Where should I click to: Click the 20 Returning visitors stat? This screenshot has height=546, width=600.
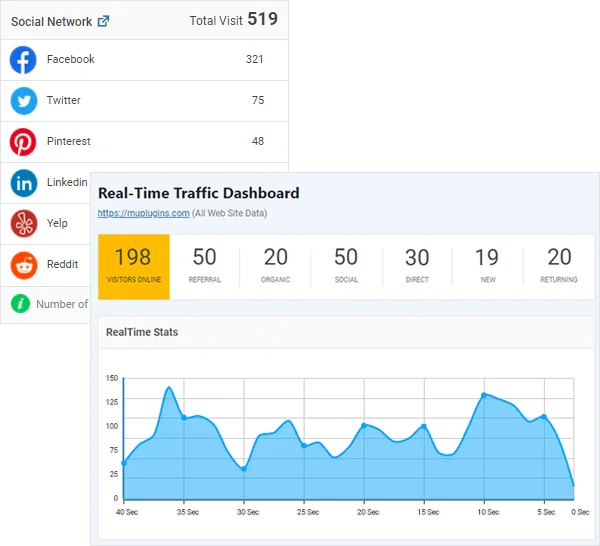coord(559,266)
